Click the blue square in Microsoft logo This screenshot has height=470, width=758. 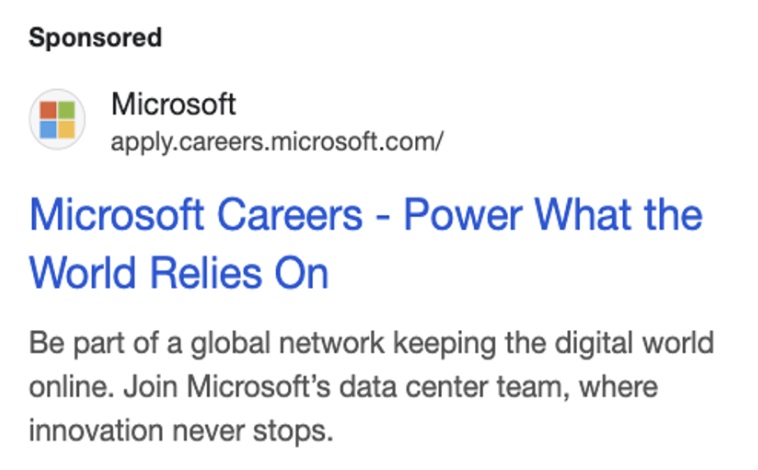click(48, 128)
